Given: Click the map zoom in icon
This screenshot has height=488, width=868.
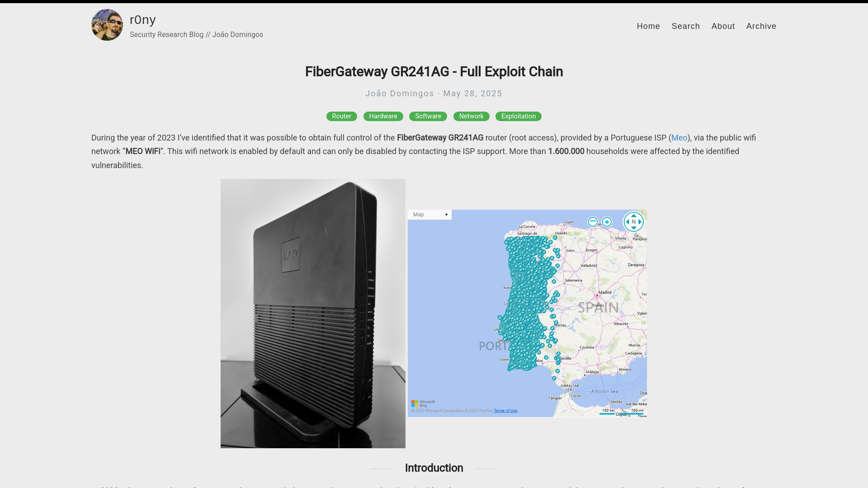Looking at the screenshot, I should click(x=607, y=222).
